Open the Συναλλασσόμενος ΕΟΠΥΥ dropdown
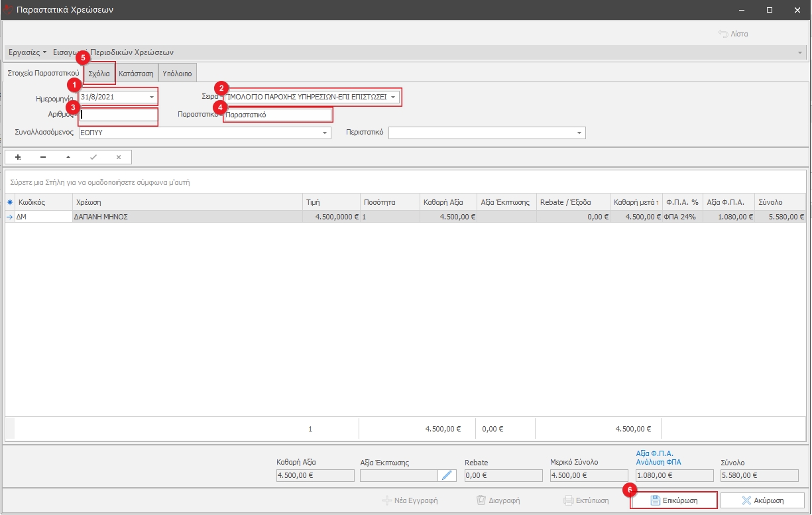The height and width of the screenshot is (515, 812). 325,133
